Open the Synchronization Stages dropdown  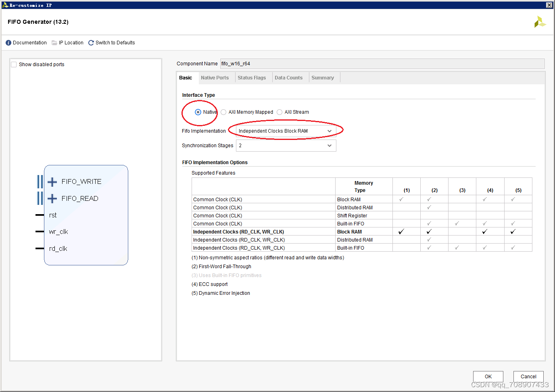click(x=286, y=146)
